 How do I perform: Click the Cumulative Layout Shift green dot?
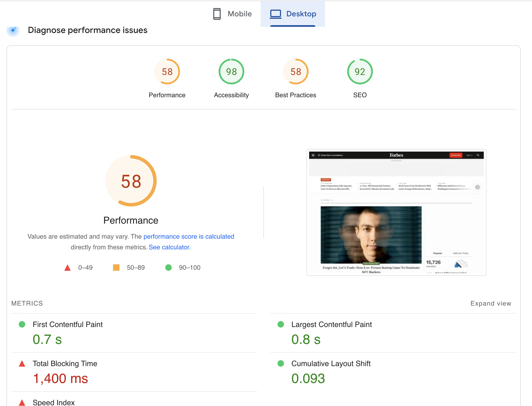[x=281, y=363]
